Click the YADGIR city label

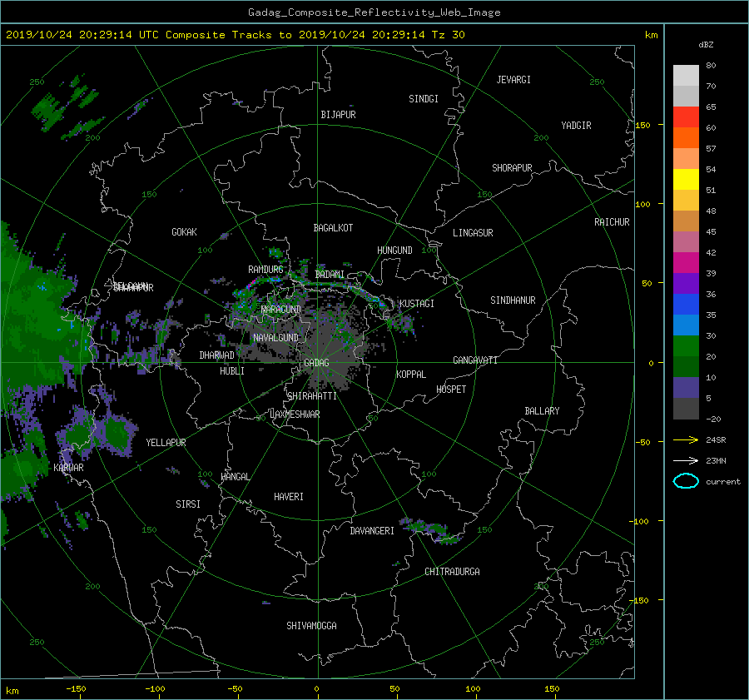pos(576,125)
